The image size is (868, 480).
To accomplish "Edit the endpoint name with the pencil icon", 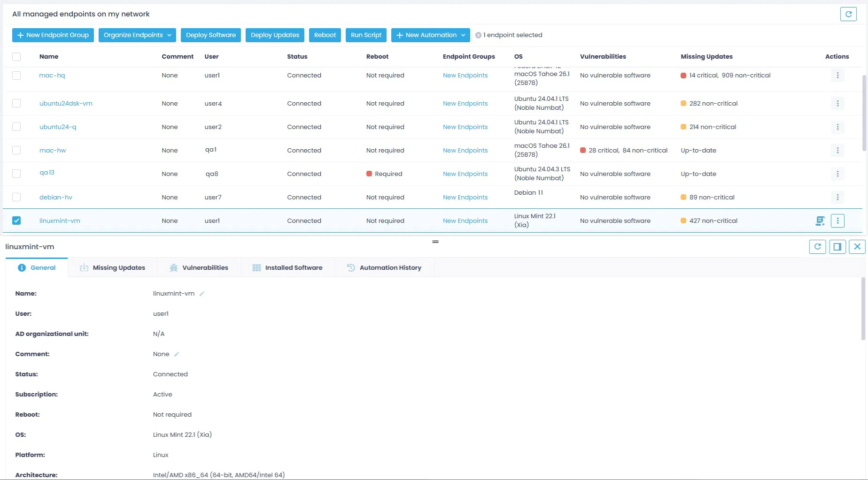I will pos(202,293).
